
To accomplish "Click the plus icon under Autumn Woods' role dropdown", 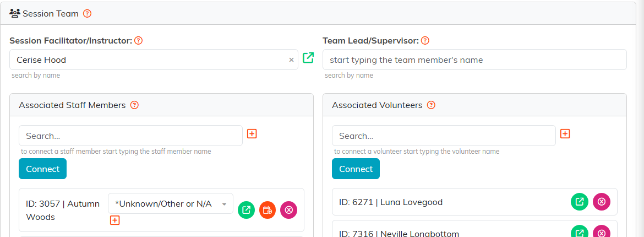I will pyautogui.click(x=115, y=220).
